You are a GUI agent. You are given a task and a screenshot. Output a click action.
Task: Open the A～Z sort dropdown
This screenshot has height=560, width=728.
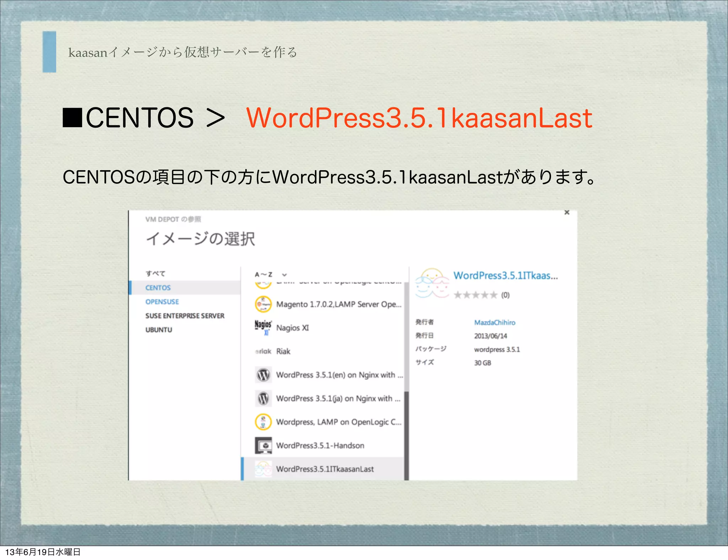tap(271, 274)
